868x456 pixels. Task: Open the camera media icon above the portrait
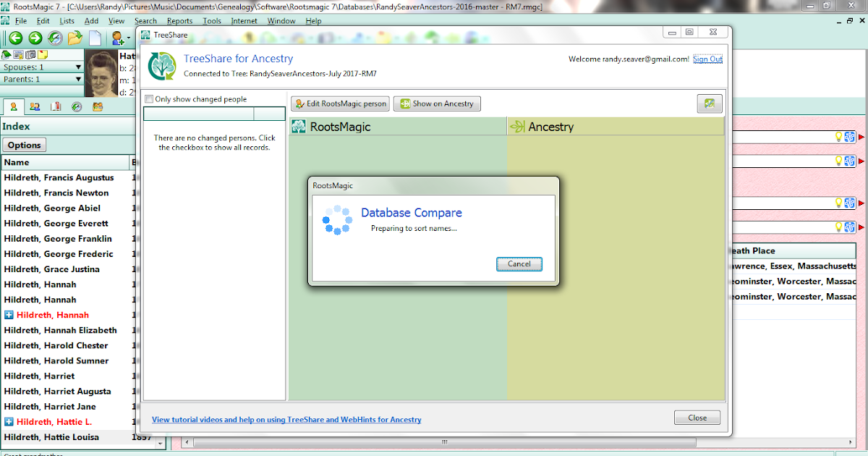(30, 55)
